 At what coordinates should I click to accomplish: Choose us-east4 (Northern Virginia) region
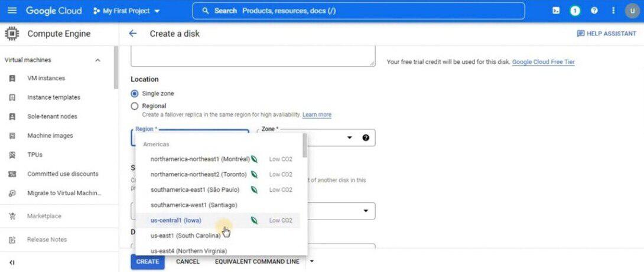coord(218,250)
